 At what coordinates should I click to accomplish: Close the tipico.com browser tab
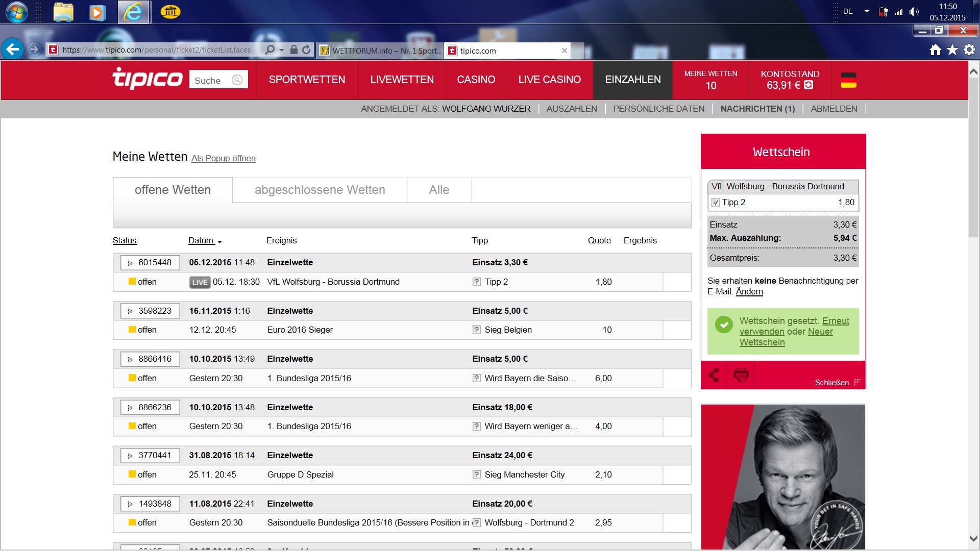[x=564, y=51]
